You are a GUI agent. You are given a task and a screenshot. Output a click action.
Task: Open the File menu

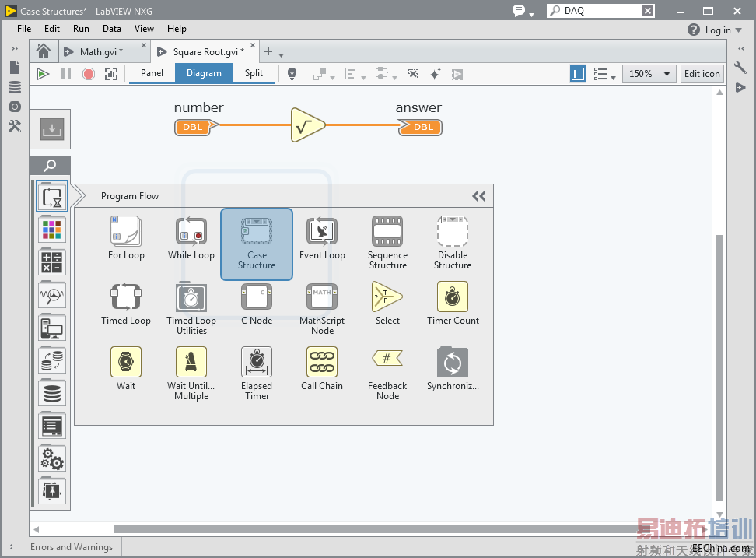[24, 29]
